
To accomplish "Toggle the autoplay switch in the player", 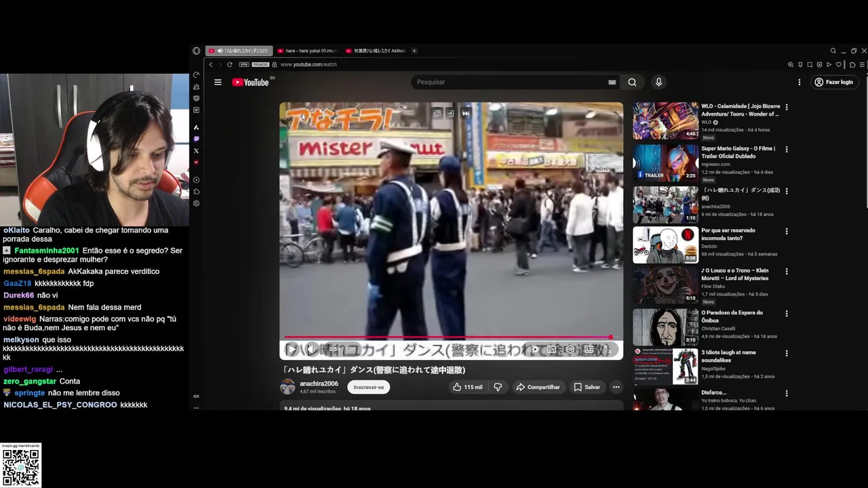I will pyautogui.click(x=535, y=350).
